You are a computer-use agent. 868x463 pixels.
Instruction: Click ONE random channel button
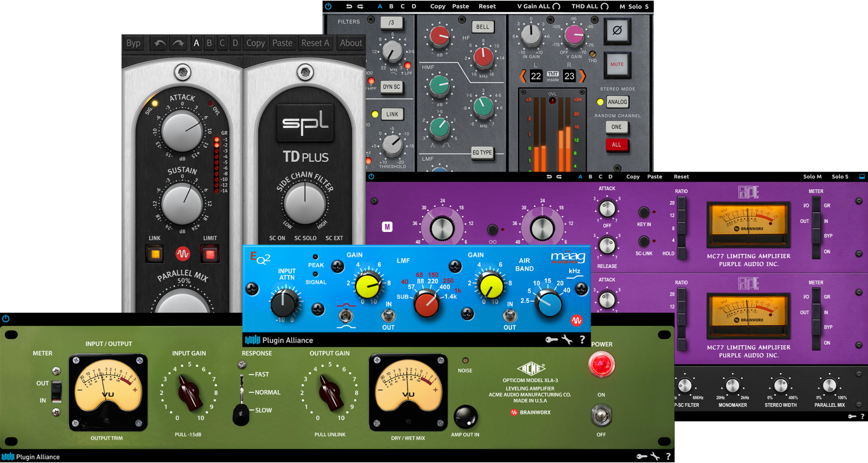617,127
